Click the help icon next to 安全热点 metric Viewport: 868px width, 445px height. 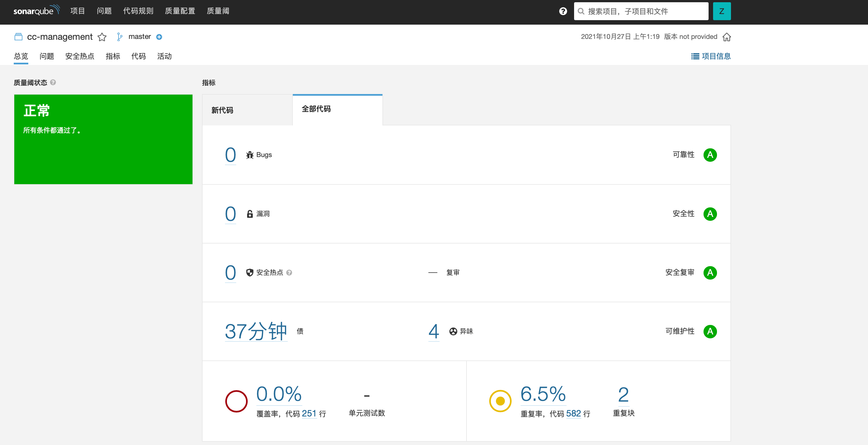point(289,273)
